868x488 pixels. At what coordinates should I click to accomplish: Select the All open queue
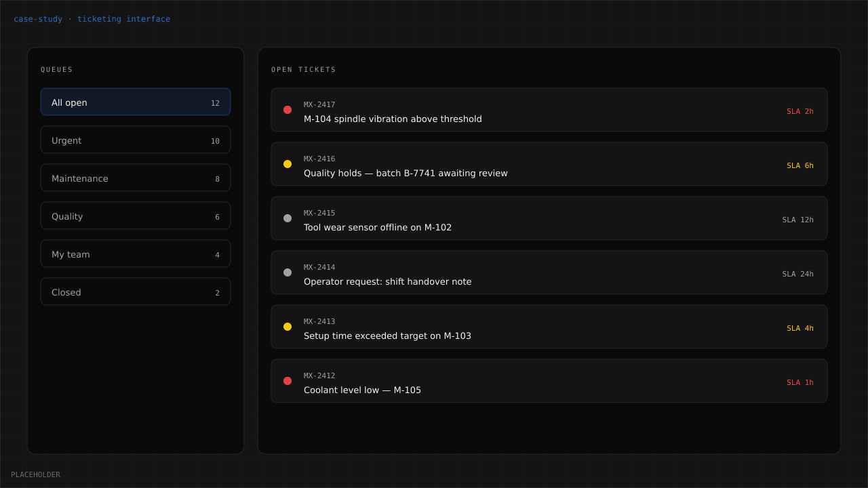coord(136,102)
